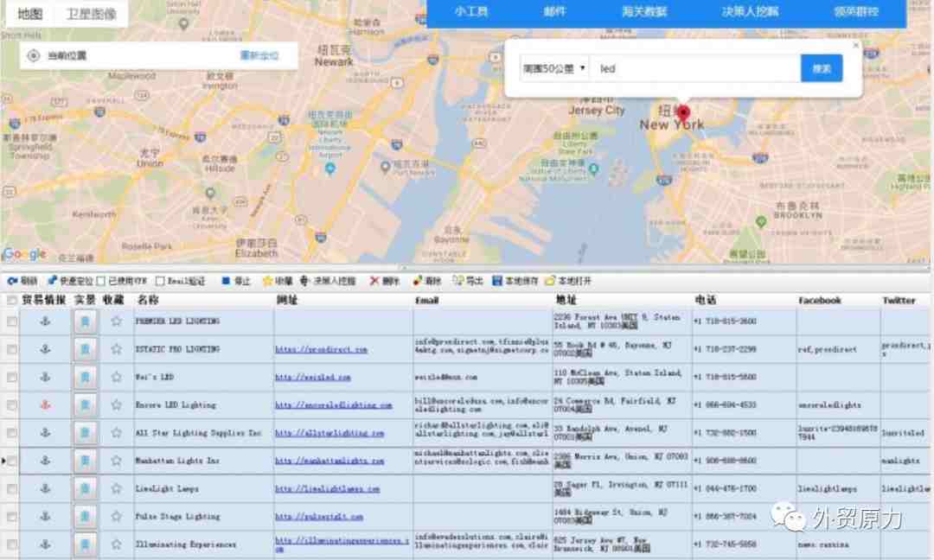
Task: Click the 本地保存 save icon
Action: pos(496,281)
